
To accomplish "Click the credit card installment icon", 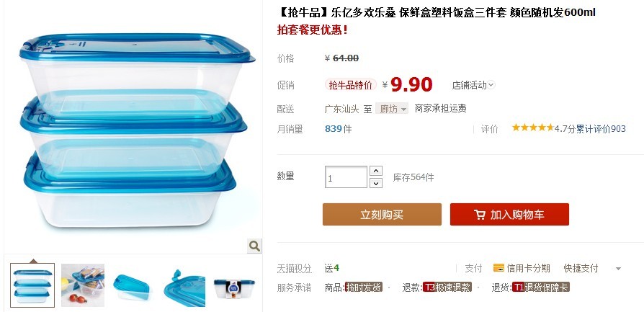I will 498,268.
